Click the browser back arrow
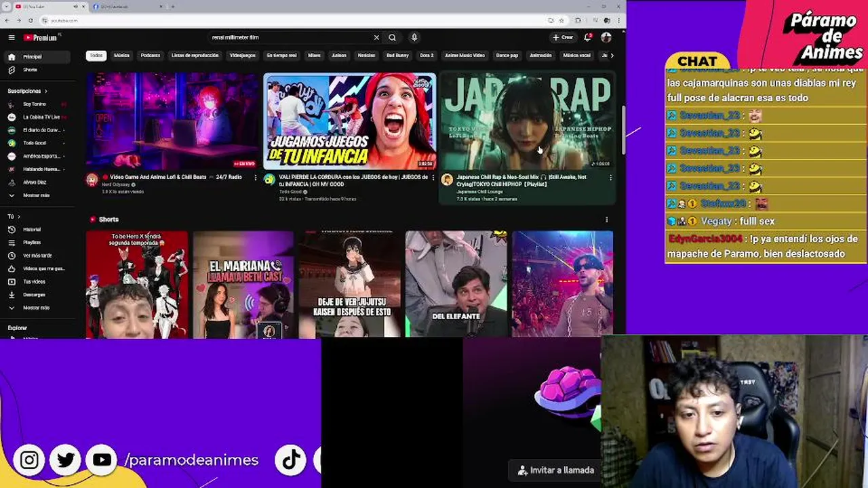The image size is (868, 488). pyautogui.click(x=8, y=20)
